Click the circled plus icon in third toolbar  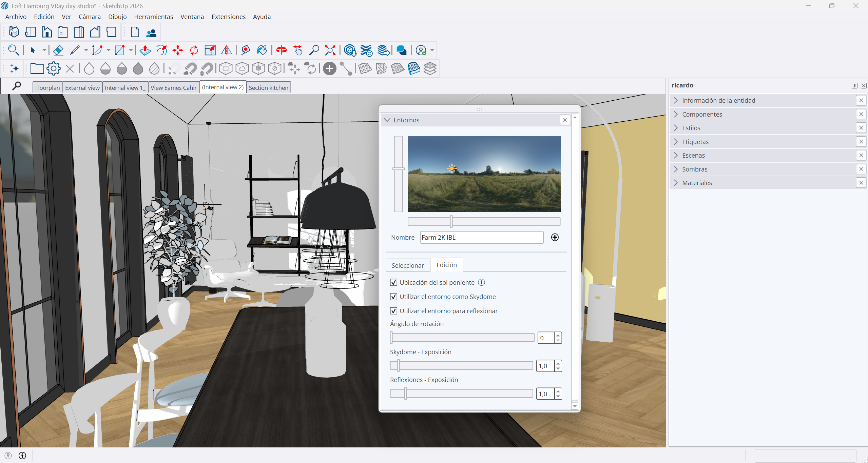click(x=329, y=68)
